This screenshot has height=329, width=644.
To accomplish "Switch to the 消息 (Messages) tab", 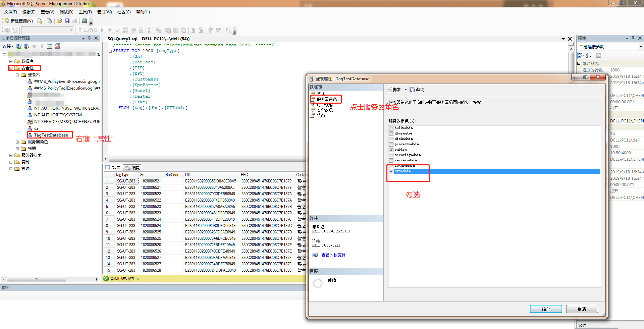I will [x=132, y=168].
